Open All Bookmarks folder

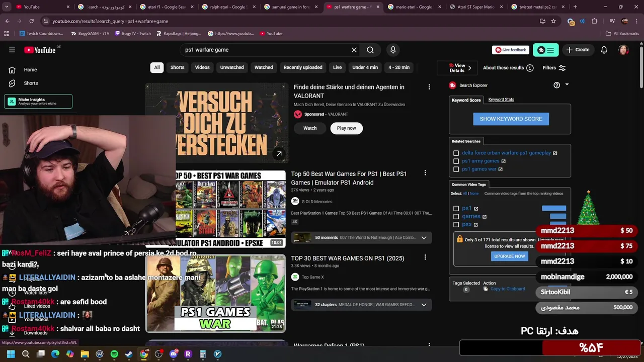622,33
